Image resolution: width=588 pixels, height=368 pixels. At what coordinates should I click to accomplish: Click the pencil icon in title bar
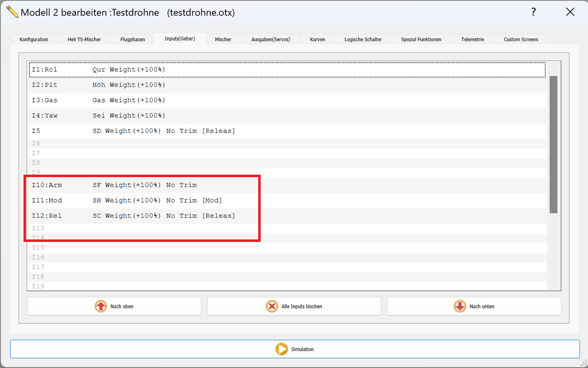click(12, 12)
